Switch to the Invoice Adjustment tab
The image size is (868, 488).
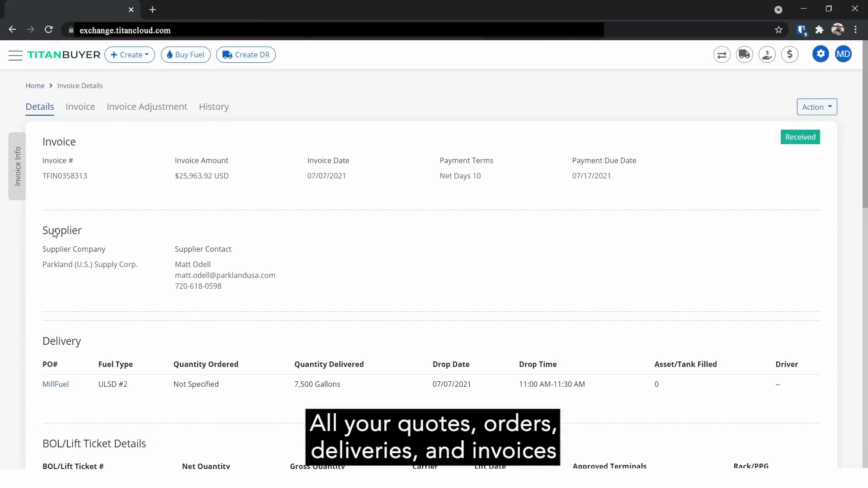coord(146,107)
